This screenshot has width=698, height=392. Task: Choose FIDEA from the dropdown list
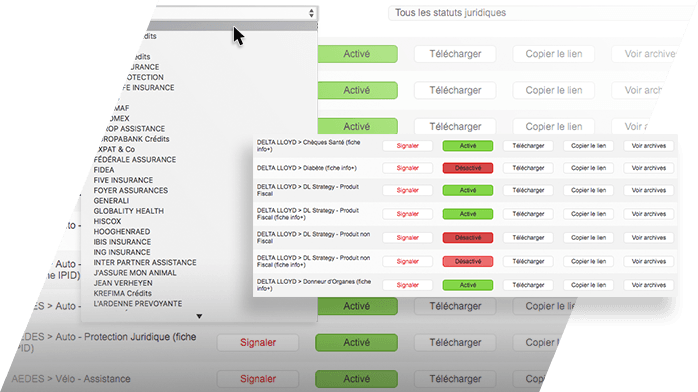click(104, 170)
